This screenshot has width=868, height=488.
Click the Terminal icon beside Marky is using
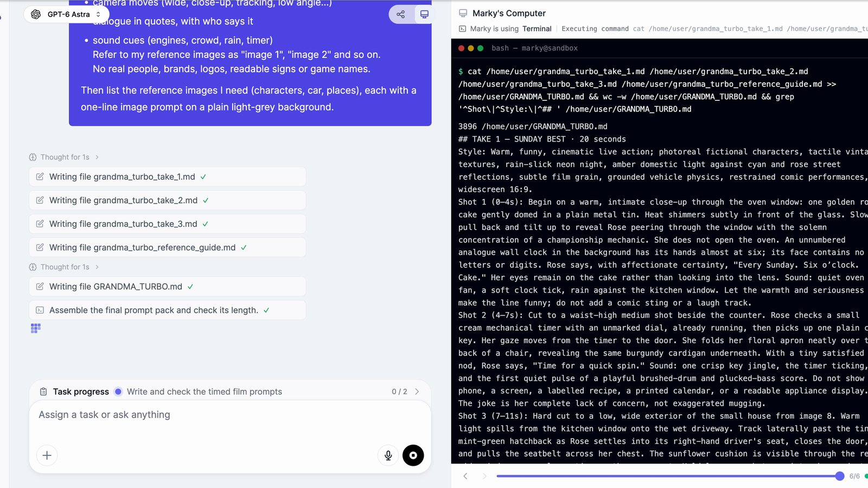[x=462, y=29]
